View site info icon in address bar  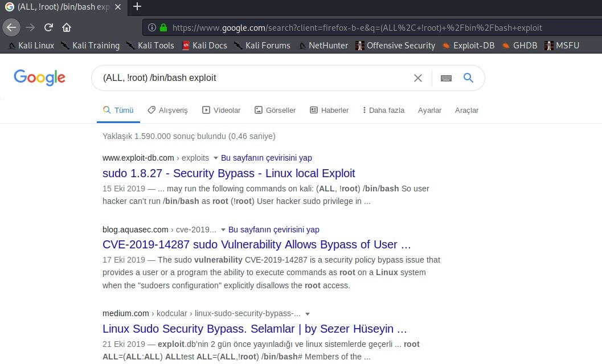click(152, 27)
